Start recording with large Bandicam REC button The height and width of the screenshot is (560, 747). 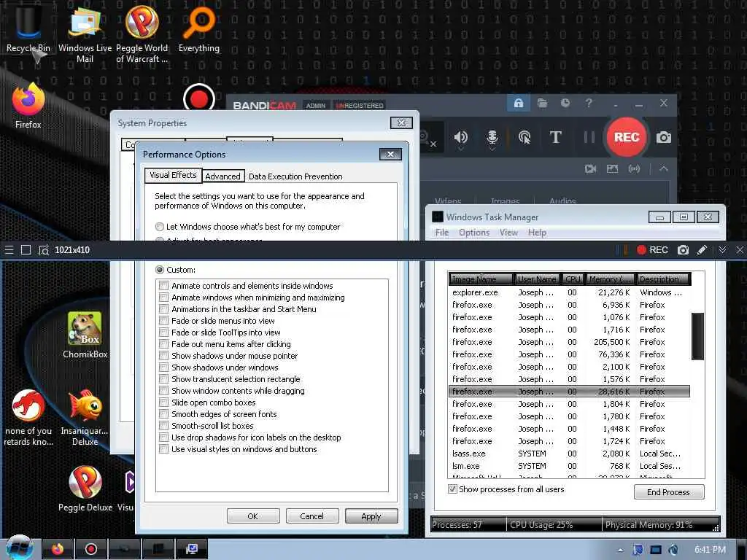627,137
